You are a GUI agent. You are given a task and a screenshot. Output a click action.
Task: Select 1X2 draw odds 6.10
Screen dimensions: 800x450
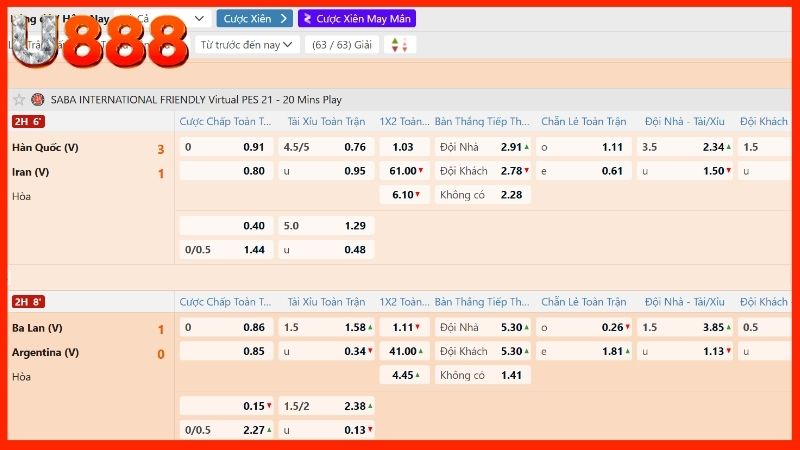(x=405, y=195)
